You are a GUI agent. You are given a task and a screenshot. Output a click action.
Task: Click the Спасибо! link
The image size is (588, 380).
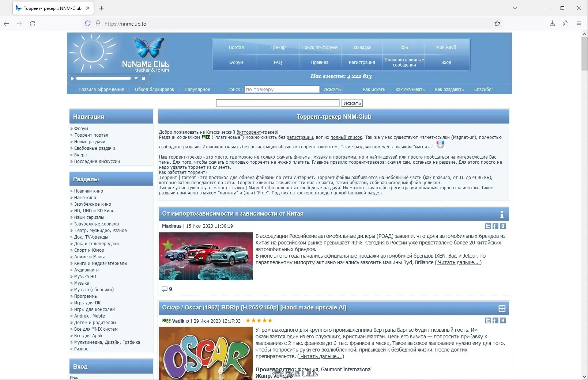point(483,90)
